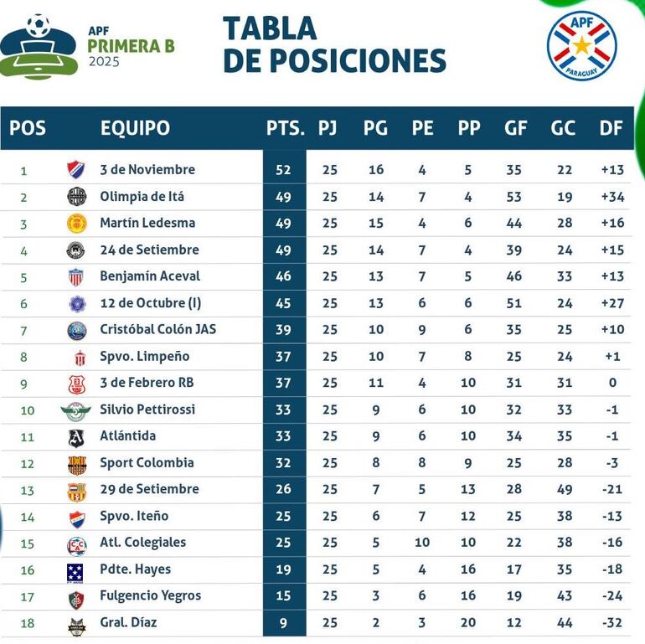The width and height of the screenshot is (645, 644).
Task: Click the Atl. Colegiales team crest
Action: [x=76, y=544]
